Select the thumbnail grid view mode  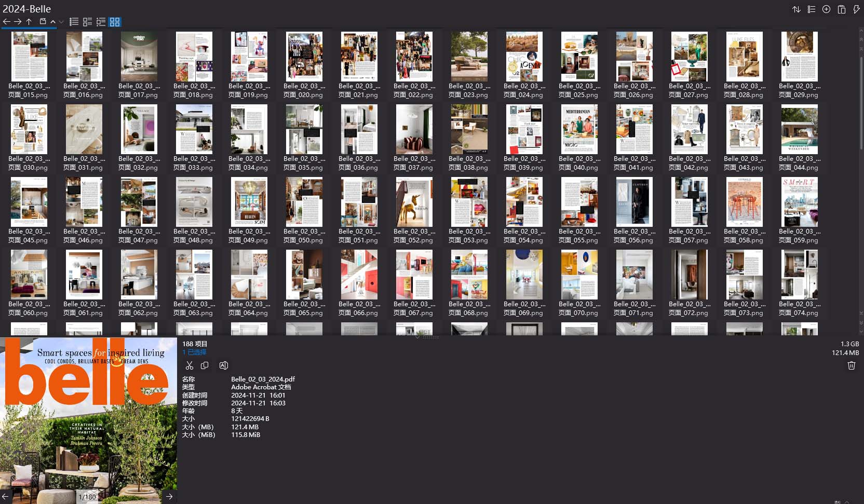[115, 22]
